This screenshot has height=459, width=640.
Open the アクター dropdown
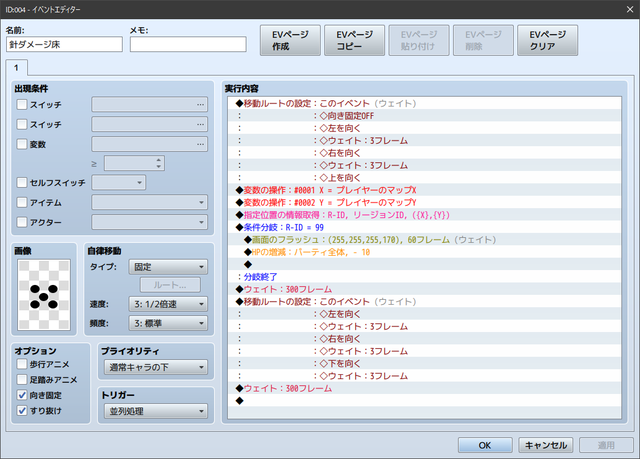click(149, 222)
